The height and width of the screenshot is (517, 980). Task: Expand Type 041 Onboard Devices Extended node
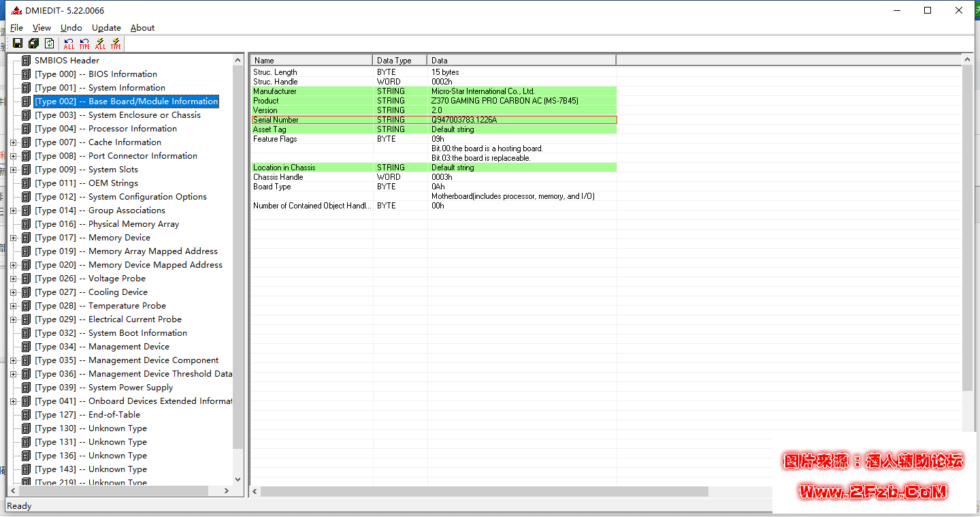[14, 401]
